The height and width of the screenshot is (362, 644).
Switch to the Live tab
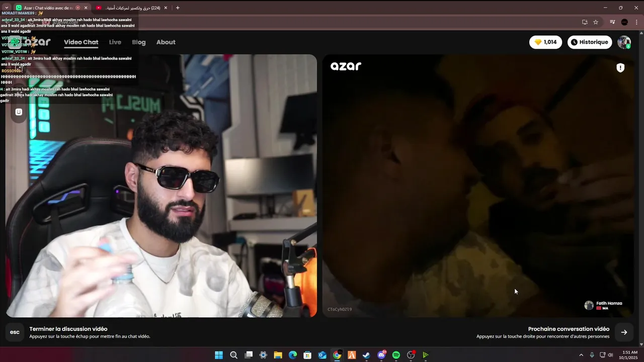coord(115,42)
